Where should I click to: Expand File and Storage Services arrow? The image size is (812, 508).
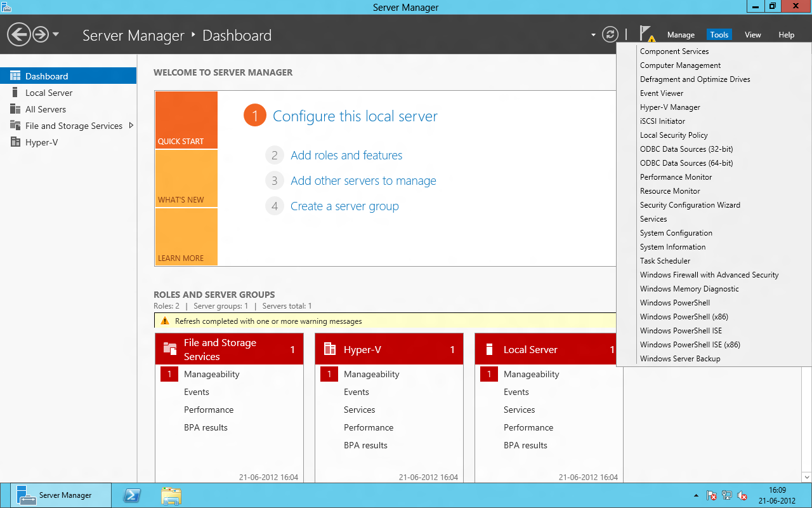point(131,125)
